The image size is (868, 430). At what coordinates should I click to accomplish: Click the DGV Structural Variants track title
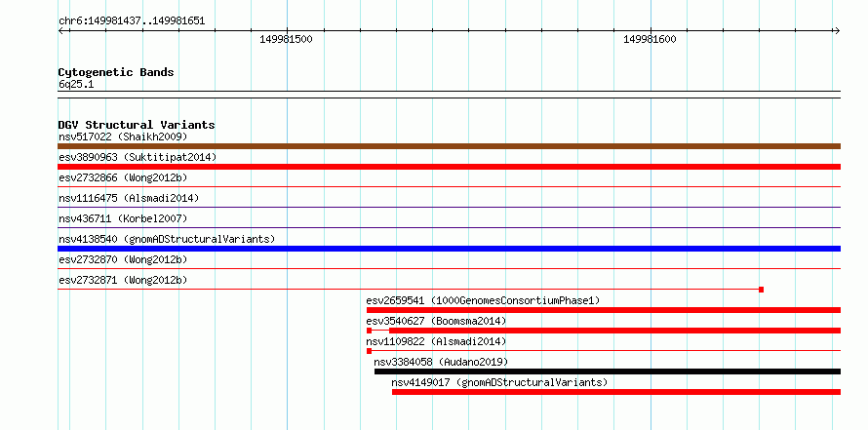point(137,125)
